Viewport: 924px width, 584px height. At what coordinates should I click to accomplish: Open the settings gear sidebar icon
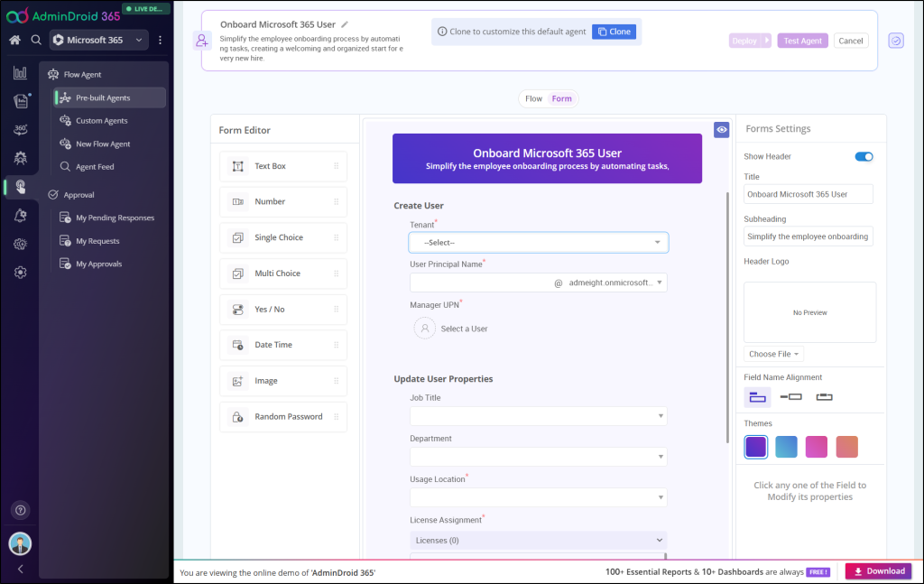pos(20,273)
